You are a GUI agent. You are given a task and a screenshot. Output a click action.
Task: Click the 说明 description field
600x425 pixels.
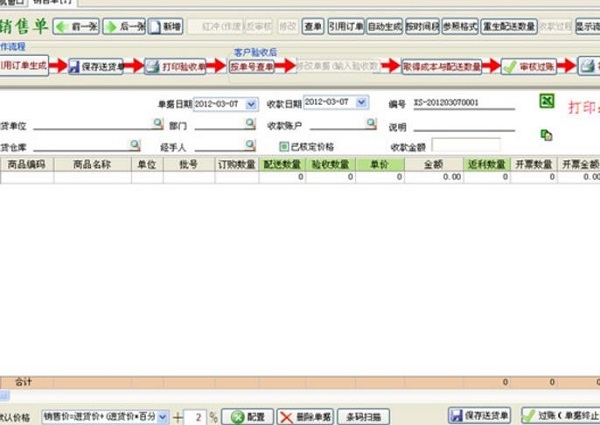pyautogui.click(x=464, y=125)
